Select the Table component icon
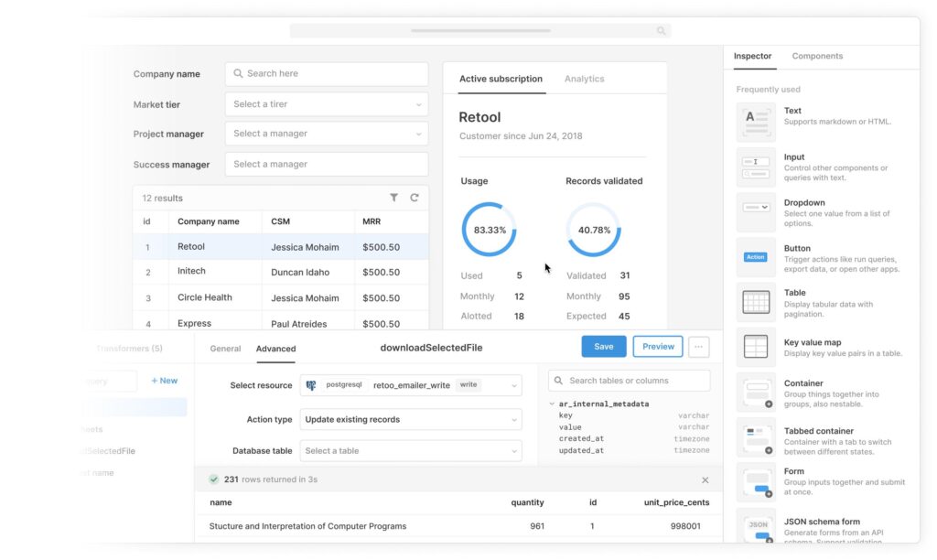The width and height of the screenshot is (937, 560). [x=755, y=303]
